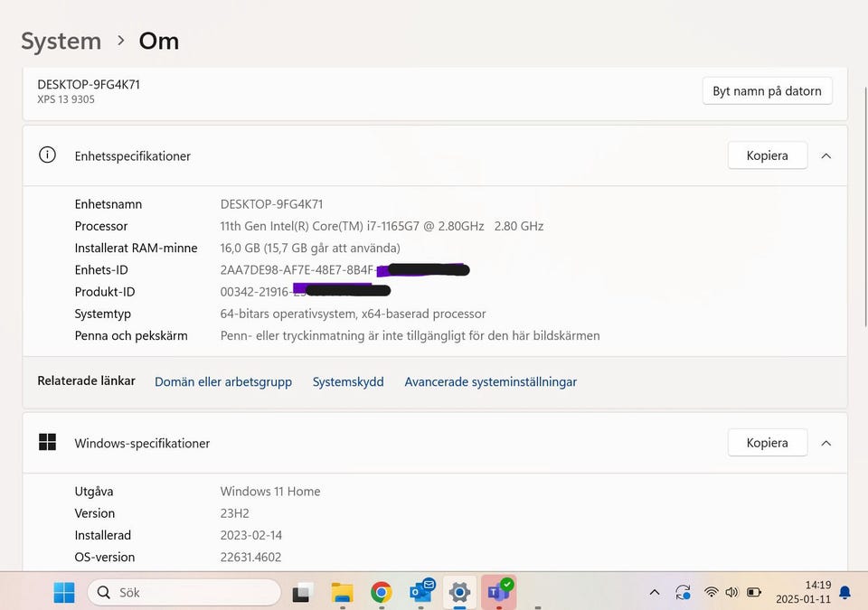868x610 pixels.
Task: Open Microsoft Teams from taskbar
Action: pos(499,591)
